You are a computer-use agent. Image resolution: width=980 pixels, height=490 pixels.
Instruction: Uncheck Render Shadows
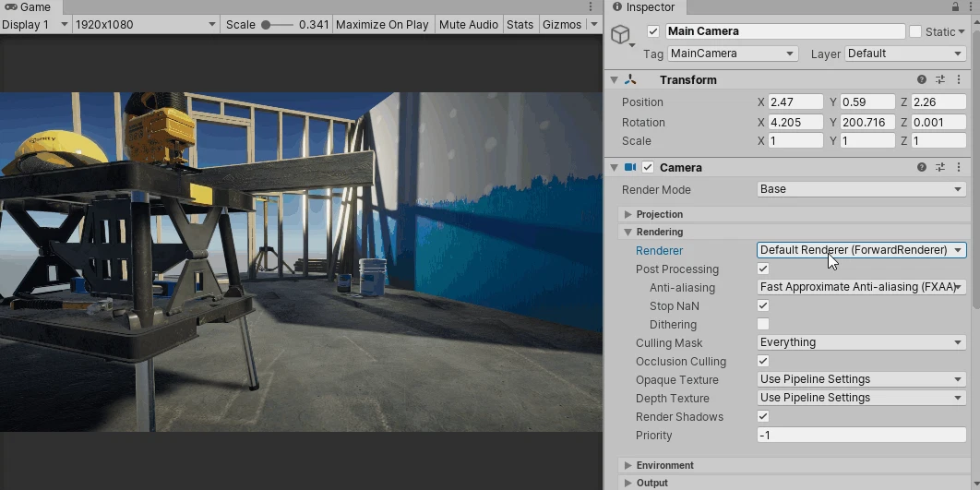pyautogui.click(x=763, y=416)
